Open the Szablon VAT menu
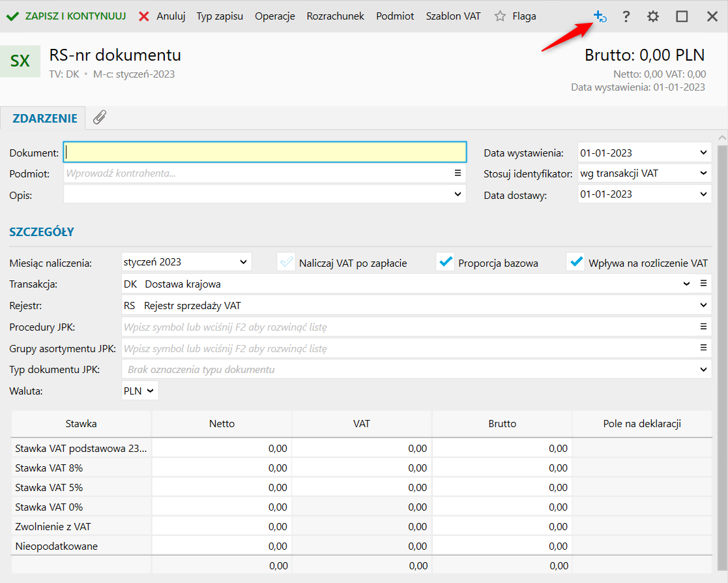 click(x=453, y=16)
